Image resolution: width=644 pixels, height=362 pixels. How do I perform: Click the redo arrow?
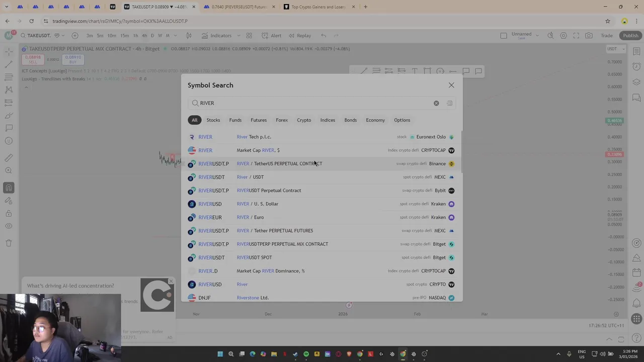point(336,36)
